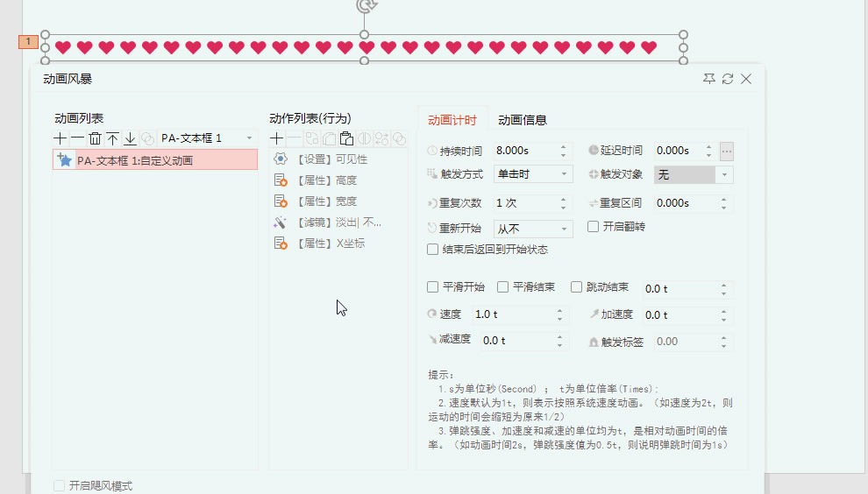Screen dimensions: 868x494
Task: Expand the 重新开始 dropdown
Action: tap(533, 229)
